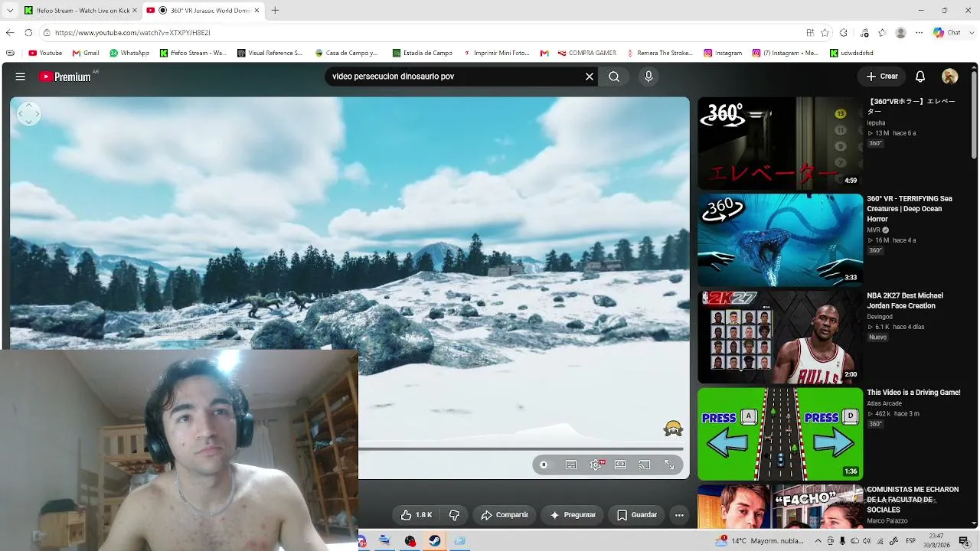Use the 360° pan control on the video
Image resolution: width=980 pixels, height=551 pixels.
[x=28, y=114]
